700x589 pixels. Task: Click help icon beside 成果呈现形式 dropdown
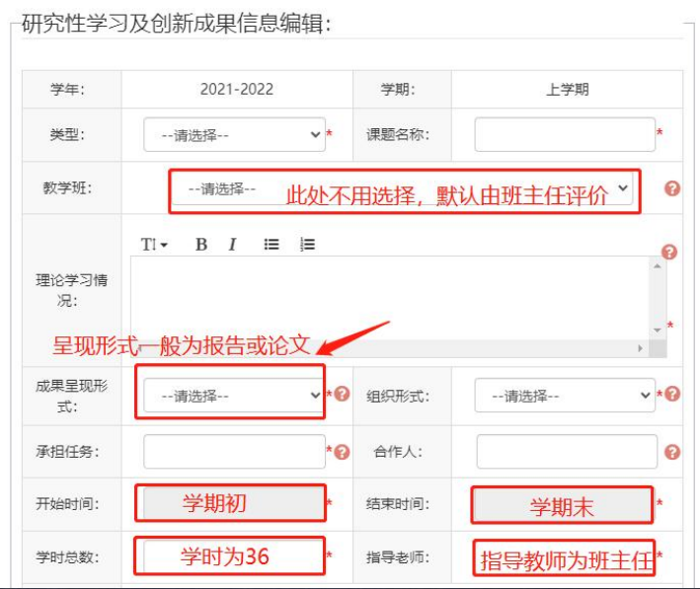tap(343, 395)
